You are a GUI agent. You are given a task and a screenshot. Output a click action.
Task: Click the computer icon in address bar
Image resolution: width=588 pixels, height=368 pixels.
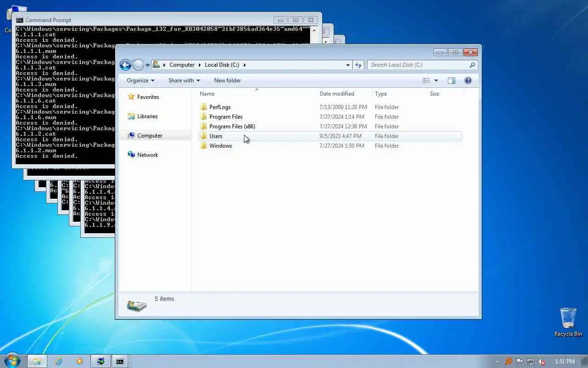156,65
